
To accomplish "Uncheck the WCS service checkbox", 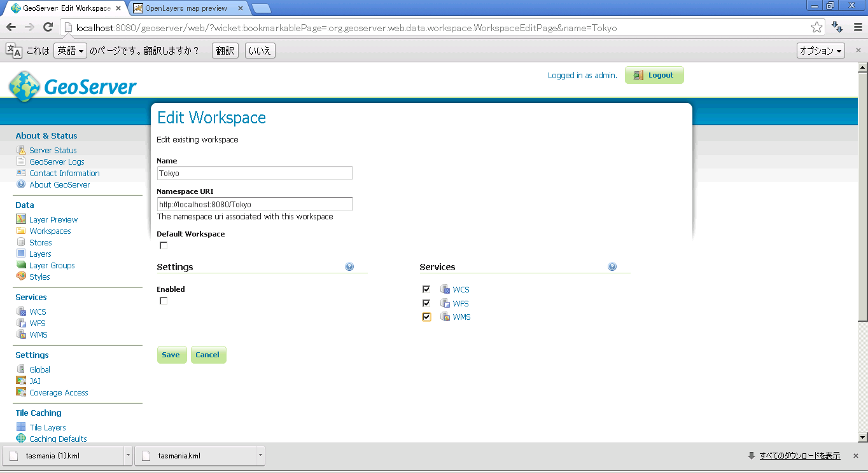I will (x=426, y=289).
